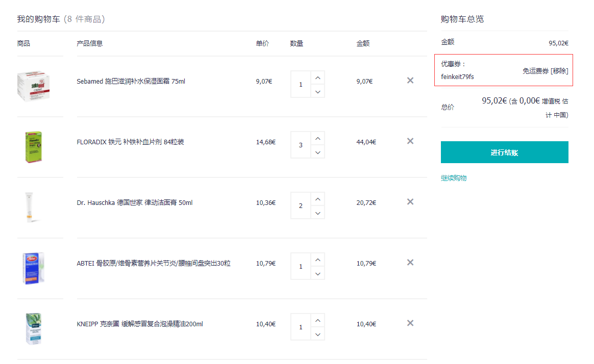Click the FLORADIX line total 44,04€
Viewport: 594px width, 364px height.
point(366,142)
